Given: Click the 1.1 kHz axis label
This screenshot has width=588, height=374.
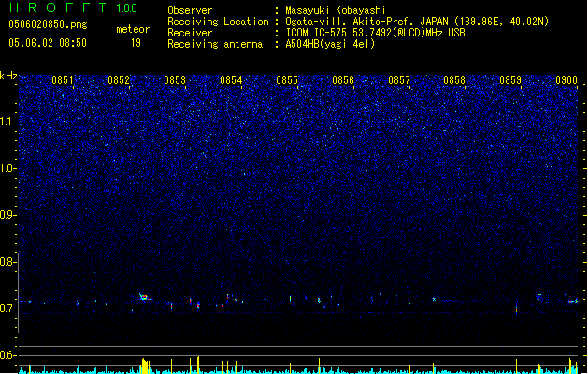Looking at the screenshot, I should [x=7, y=122].
